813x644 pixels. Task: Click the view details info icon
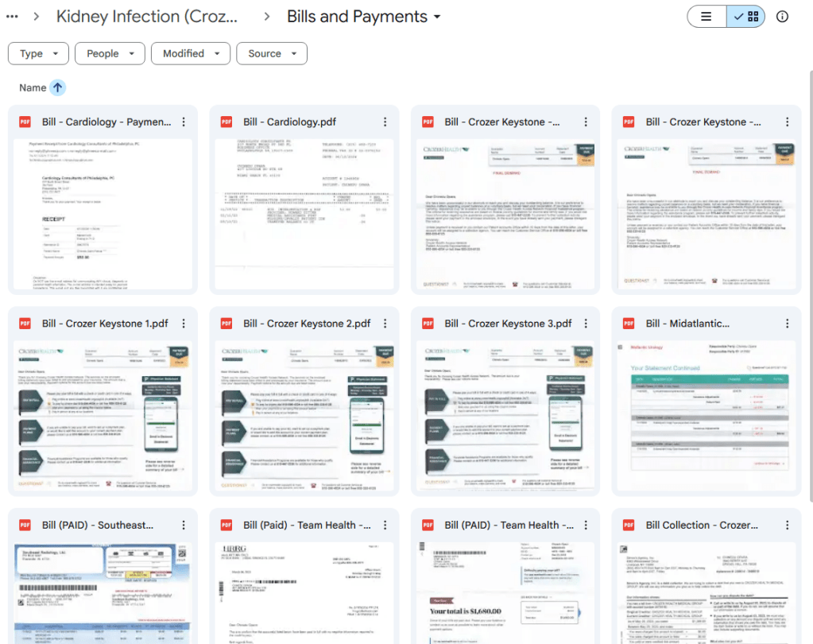782,17
